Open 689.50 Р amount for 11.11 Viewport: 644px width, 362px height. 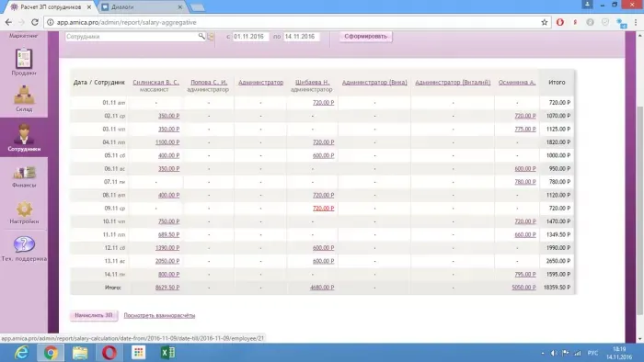[x=168, y=235]
